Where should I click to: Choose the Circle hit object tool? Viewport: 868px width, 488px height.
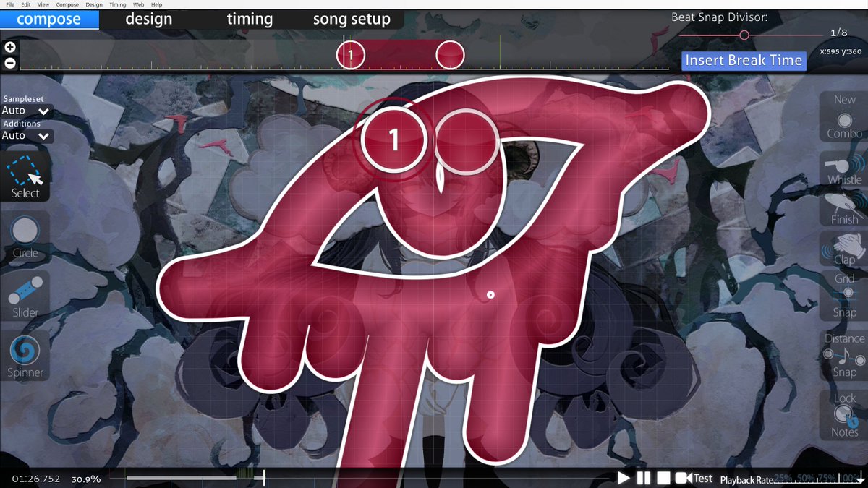click(25, 236)
